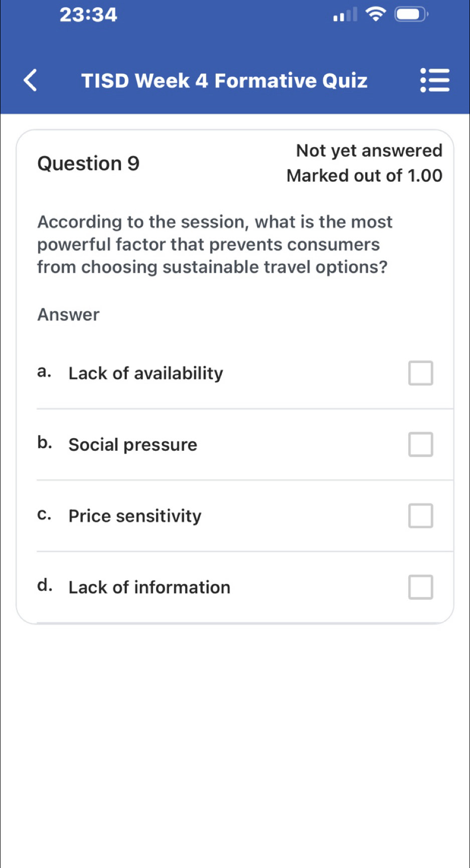Tap the 'Marked out of 1.00' label
470x868 pixels.
(365, 175)
